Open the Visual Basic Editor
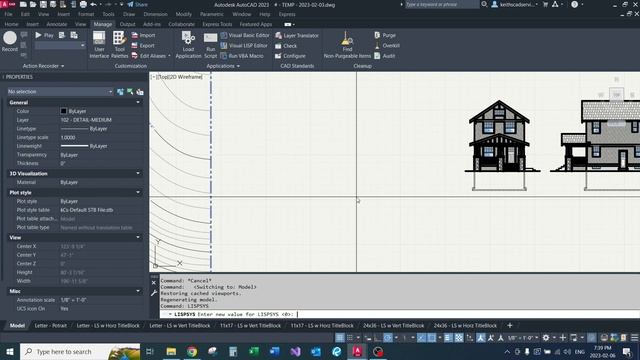Viewport: 640px width, 360px height. tap(245, 36)
